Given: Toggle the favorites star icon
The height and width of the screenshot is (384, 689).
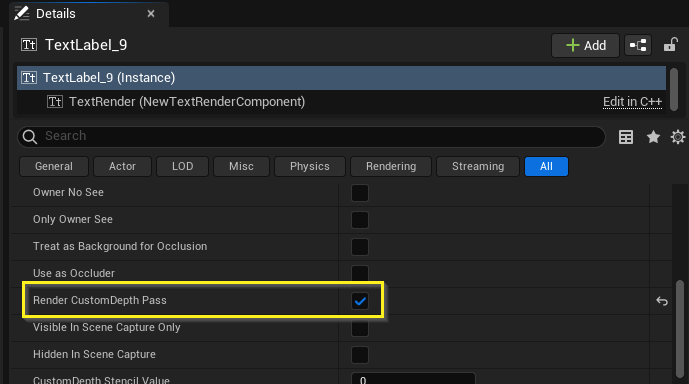Looking at the screenshot, I should click(653, 137).
